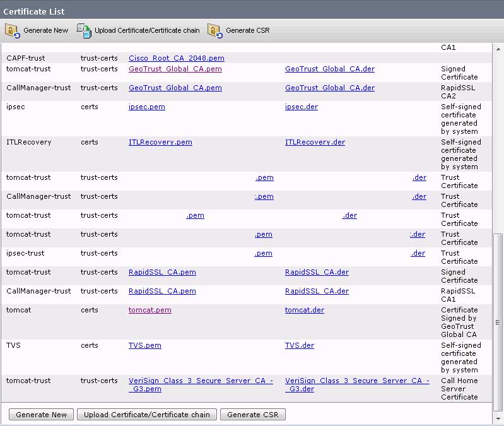Open the ipsec.der link

(x=302, y=107)
